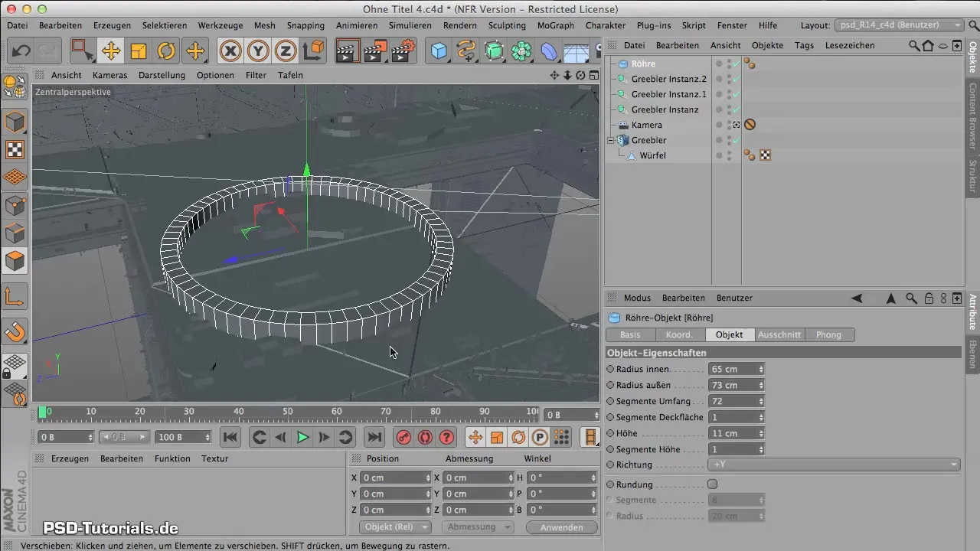The image size is (980, 551).
Task: Click the floor scene object icon
Action: (576, 51)
